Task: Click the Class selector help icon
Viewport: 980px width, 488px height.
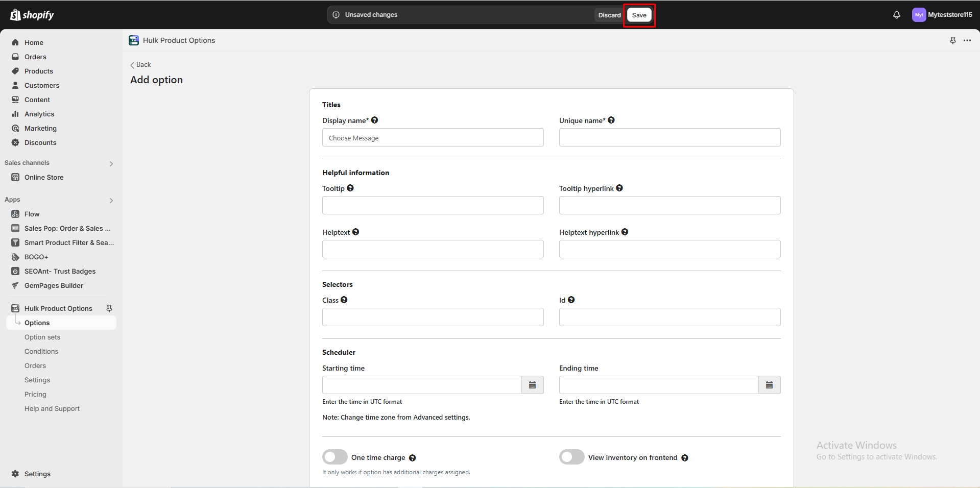Action: coord(344,300)
